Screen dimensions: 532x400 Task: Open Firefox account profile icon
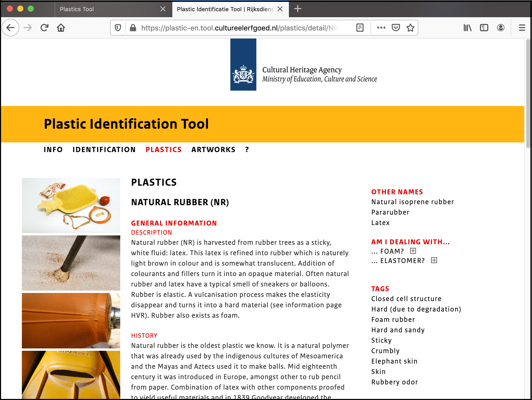(501, 28)
